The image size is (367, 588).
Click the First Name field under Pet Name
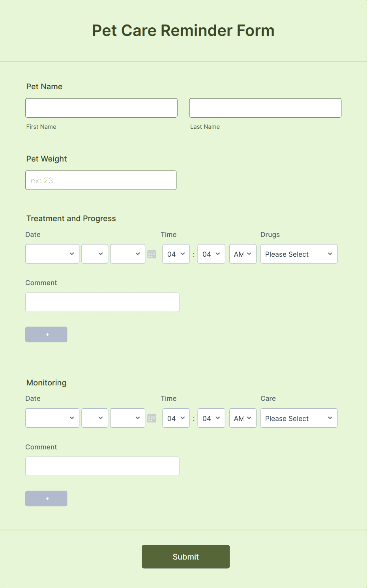click(x=101, y=107)
